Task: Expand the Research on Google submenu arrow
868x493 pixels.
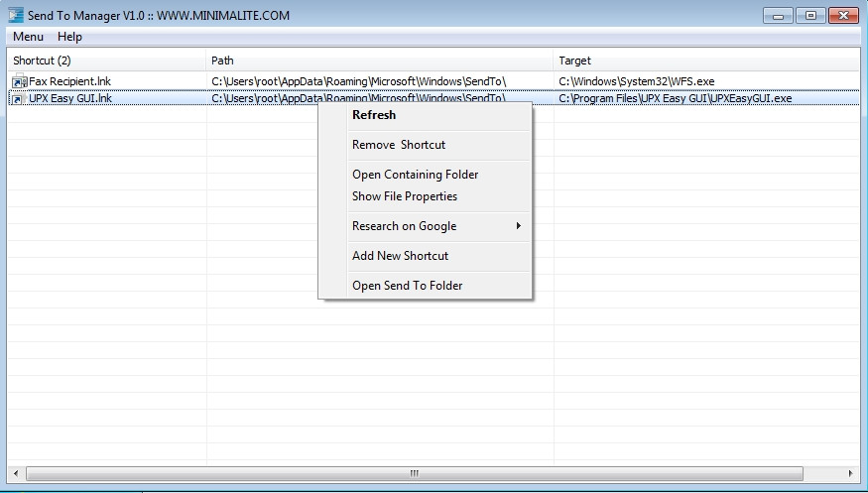Action: (518, 226)
